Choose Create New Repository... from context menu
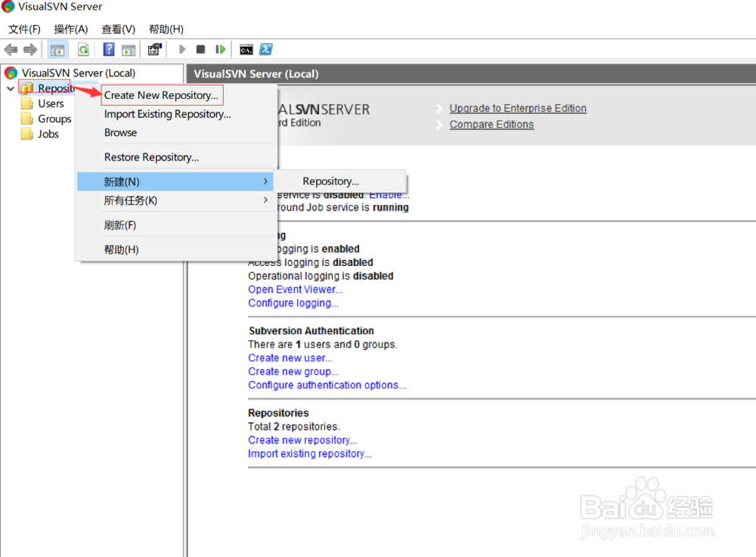756x557 pixels. point(162,95)
